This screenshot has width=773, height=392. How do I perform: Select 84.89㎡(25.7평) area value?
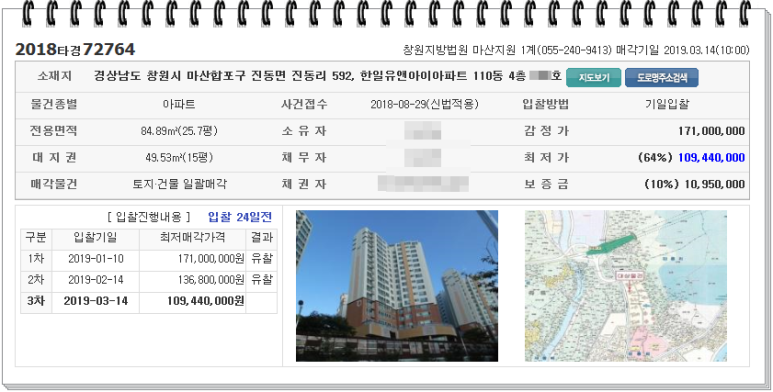click(179, 131)
